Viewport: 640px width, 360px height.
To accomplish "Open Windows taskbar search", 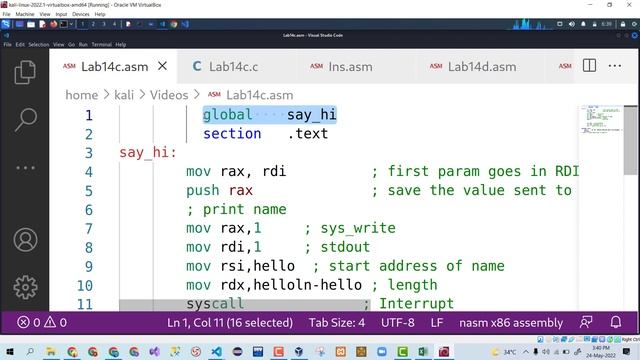I will point(30,351).
